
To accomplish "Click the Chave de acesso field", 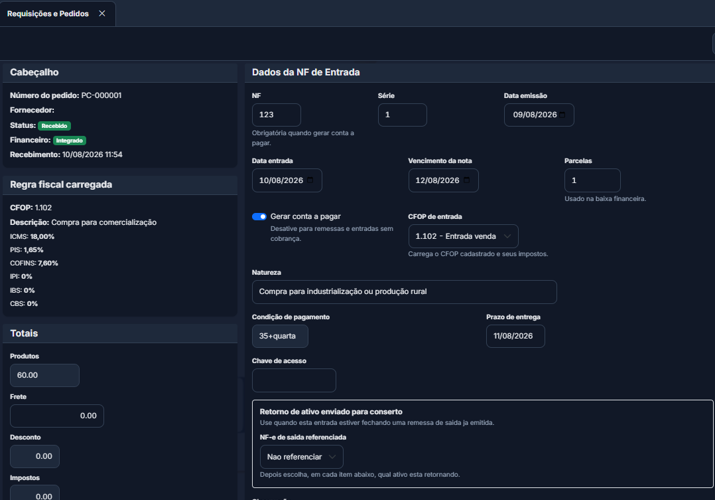I will (x=294, y=381).
